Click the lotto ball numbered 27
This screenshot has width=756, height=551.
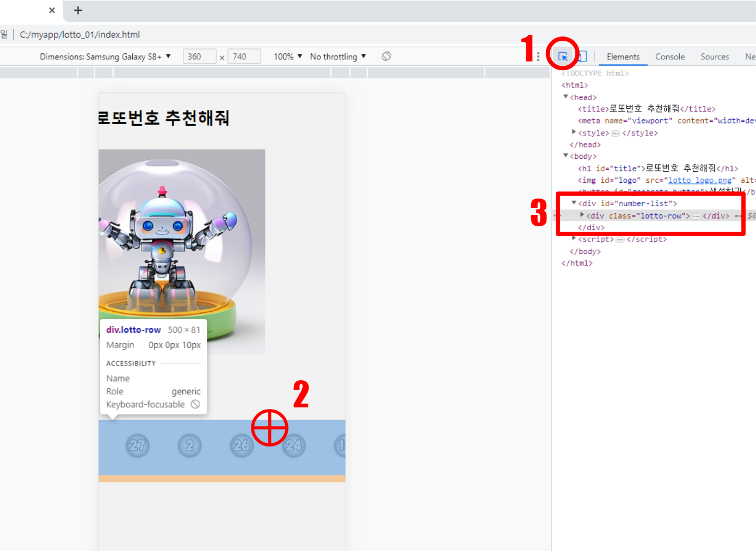[137, 445]
